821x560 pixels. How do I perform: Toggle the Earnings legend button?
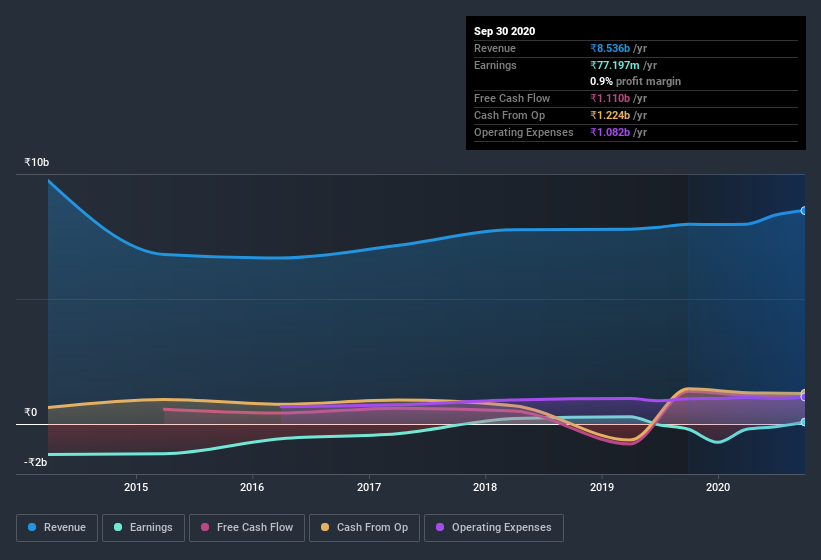(x=143, y=528)
